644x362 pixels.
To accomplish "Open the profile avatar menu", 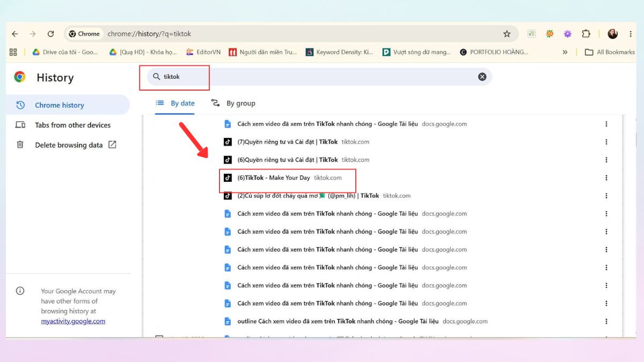I will click(612, 34).
